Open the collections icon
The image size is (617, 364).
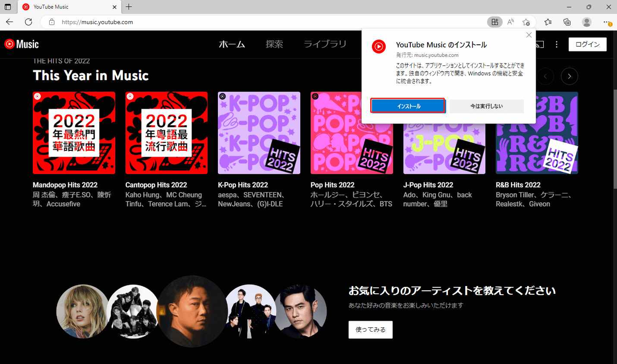coord(567,22)
